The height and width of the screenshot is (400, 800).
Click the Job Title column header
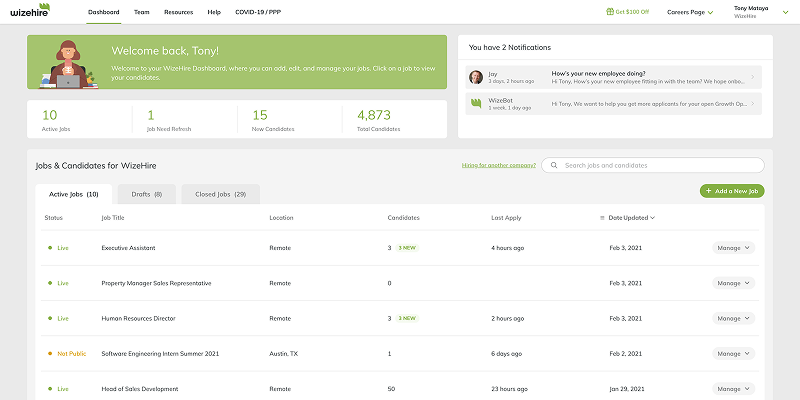113,218
